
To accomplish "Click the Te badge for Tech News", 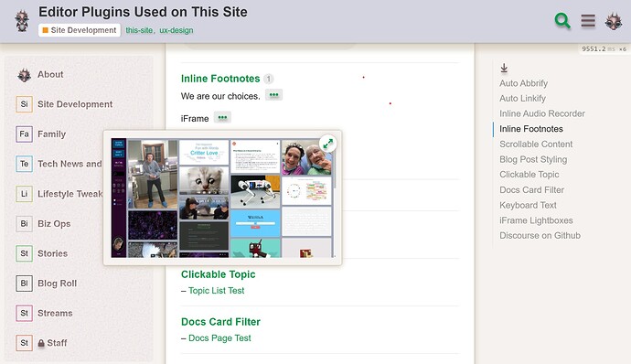I will coord(24,164).
